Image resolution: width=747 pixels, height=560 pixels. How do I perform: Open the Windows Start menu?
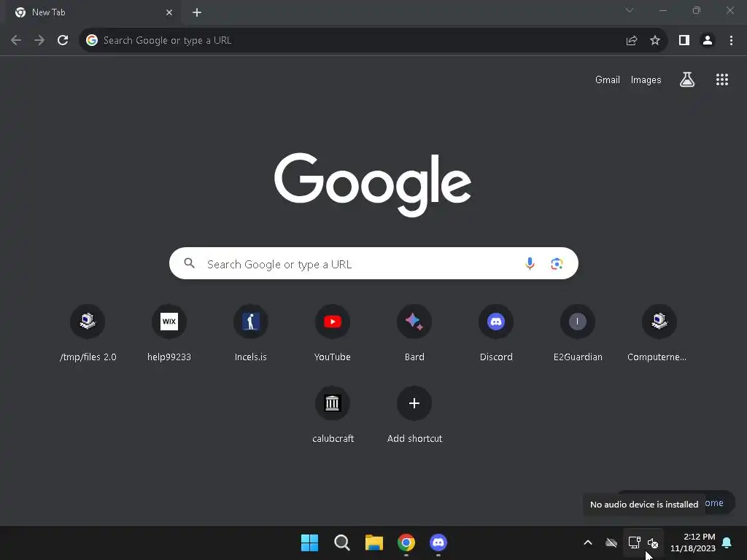pos(309,542)
